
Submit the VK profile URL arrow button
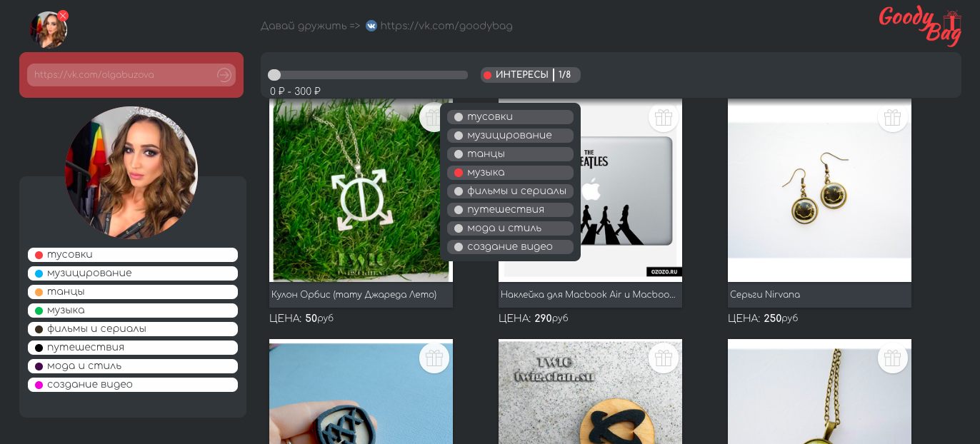click(x=224, y=75)
